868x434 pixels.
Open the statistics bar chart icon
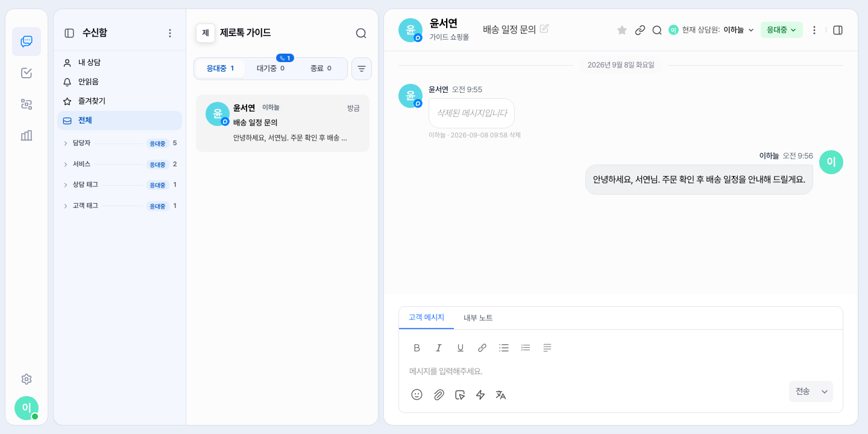[x=27, y=136]
